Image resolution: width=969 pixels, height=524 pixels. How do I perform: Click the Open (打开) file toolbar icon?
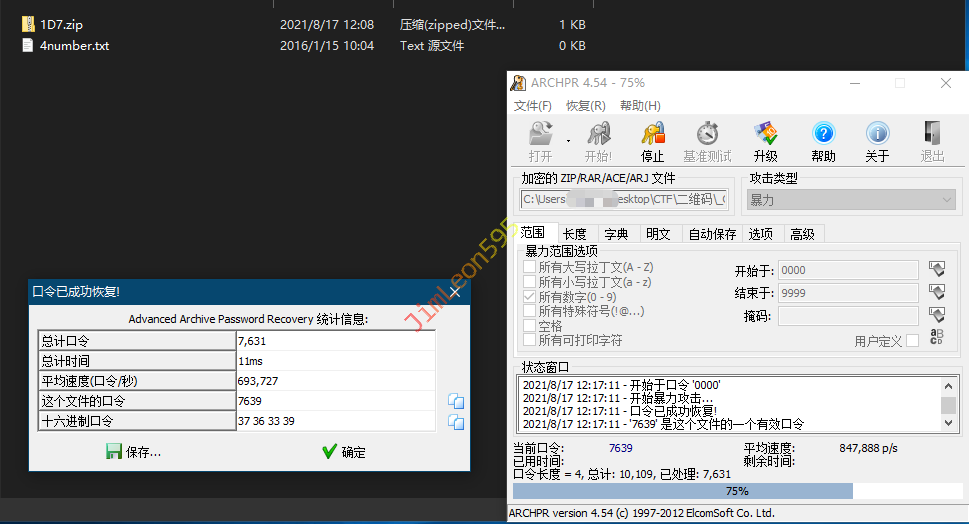point(540,142)
